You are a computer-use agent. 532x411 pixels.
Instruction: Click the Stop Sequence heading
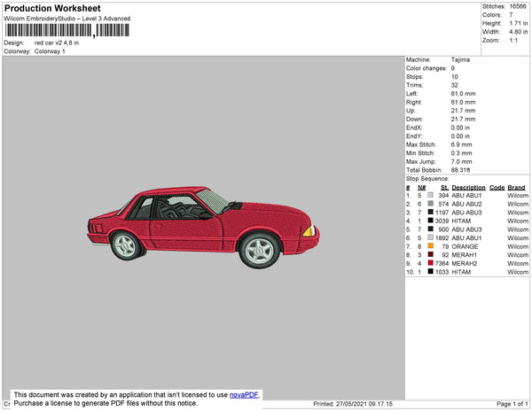[x=429, y=178]
